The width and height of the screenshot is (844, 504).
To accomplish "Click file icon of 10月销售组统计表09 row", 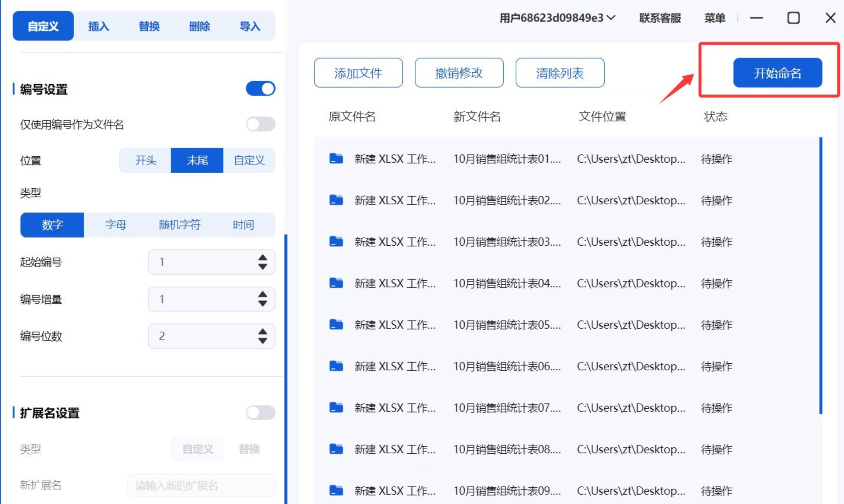I will point(336,490).
